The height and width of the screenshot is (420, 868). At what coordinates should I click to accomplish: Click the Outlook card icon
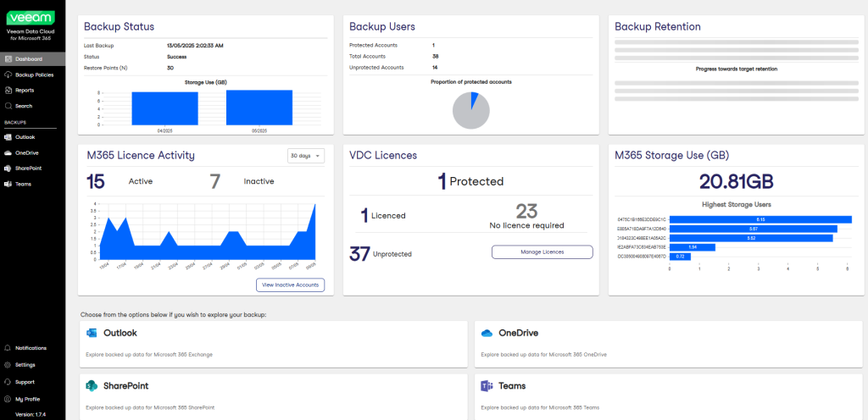(x=92, y=333)
